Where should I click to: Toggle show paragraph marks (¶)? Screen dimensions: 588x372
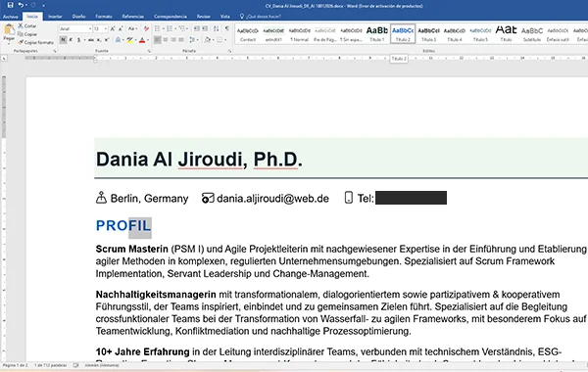[x=227, y=28]
